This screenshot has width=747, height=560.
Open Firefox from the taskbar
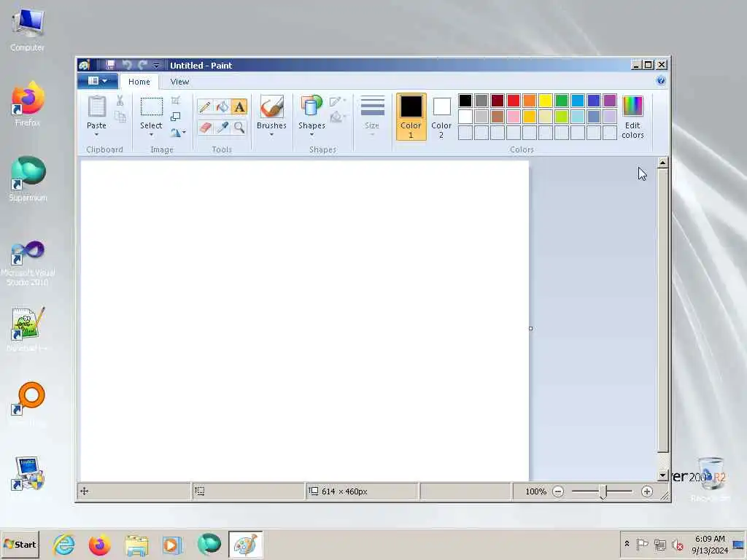click(x=99, y=545)
